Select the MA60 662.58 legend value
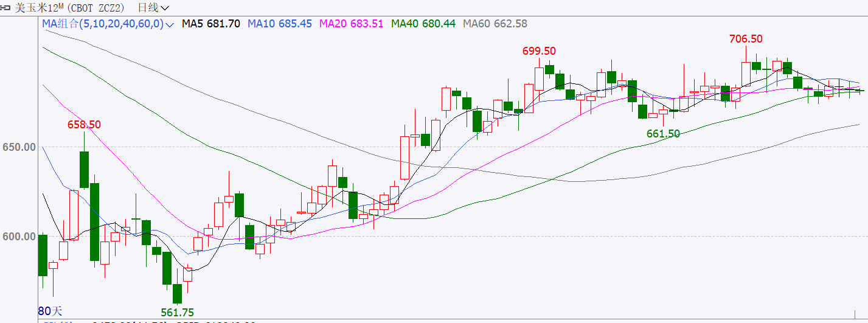This screenshot has width=868, height=323. [x=495, y=24]
